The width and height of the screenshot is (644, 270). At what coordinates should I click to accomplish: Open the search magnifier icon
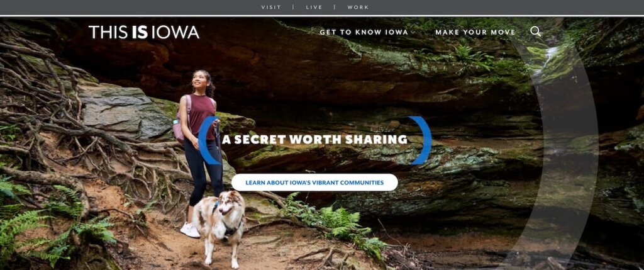click(536, 31)
